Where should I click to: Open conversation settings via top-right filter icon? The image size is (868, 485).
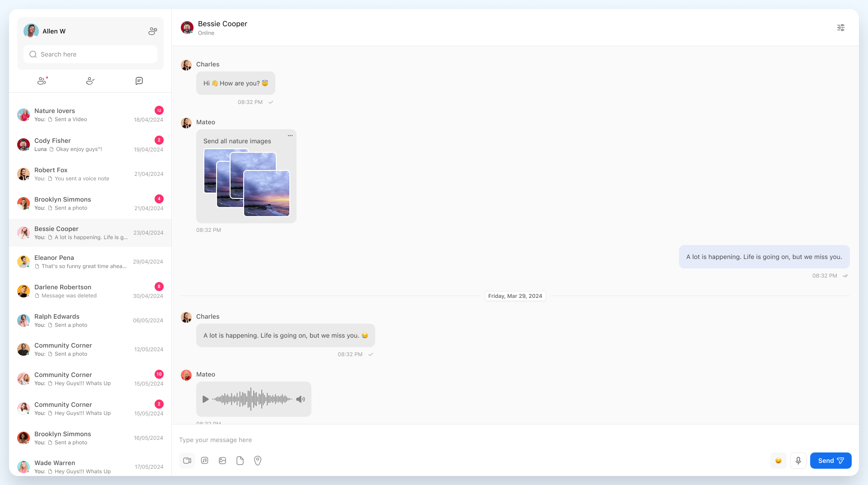point(840,27)
